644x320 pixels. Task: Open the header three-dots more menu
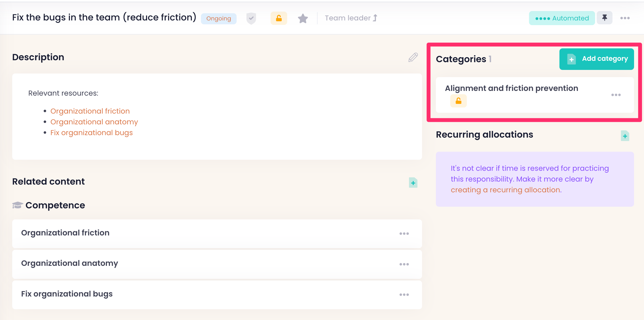tap(625, 18)
